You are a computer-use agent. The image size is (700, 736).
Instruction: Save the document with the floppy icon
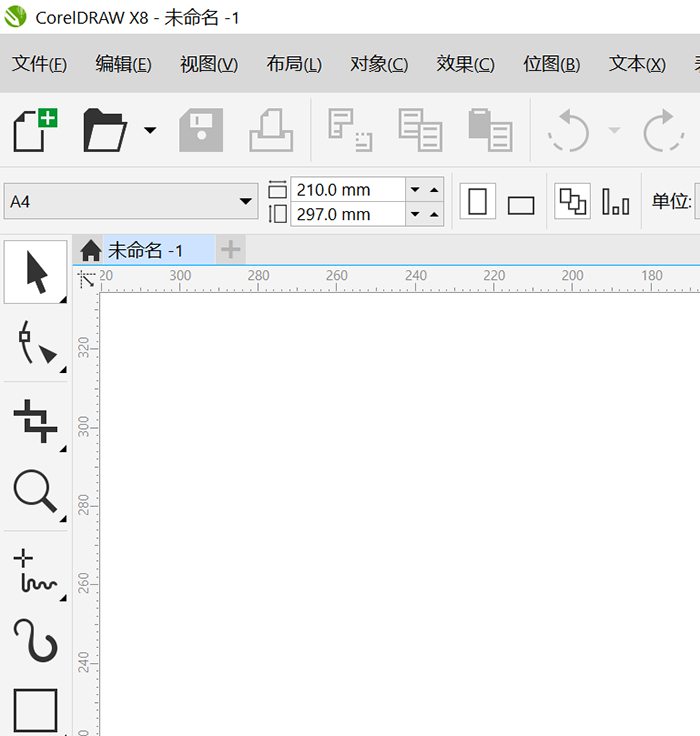tap(201, 130)
